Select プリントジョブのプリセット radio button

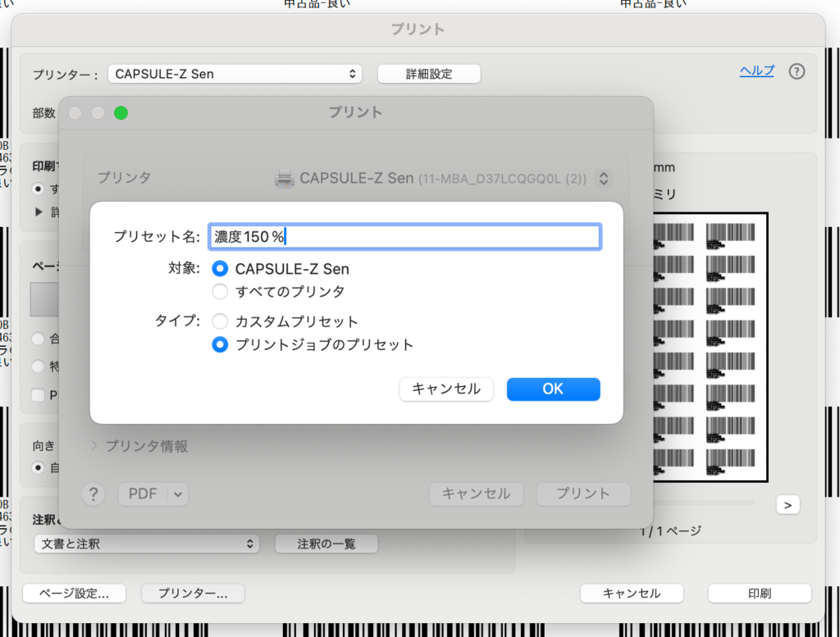point(220,345)
